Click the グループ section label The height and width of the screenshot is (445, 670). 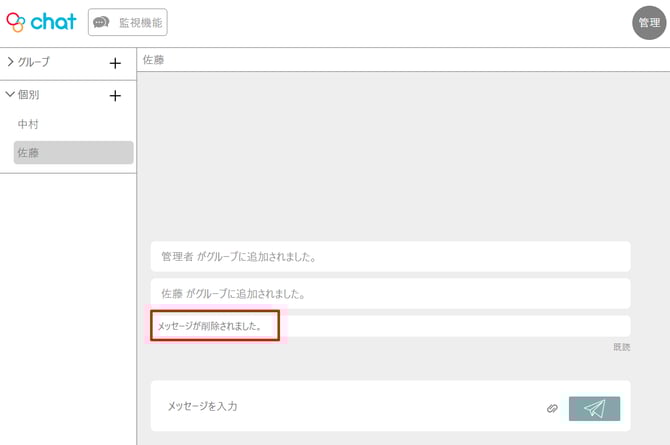tap(34, 62)
